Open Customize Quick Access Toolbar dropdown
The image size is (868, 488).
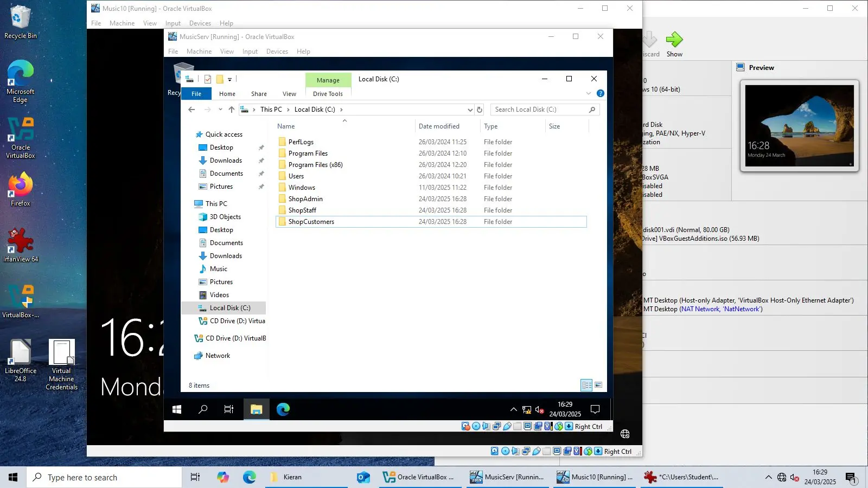[230, 79]
